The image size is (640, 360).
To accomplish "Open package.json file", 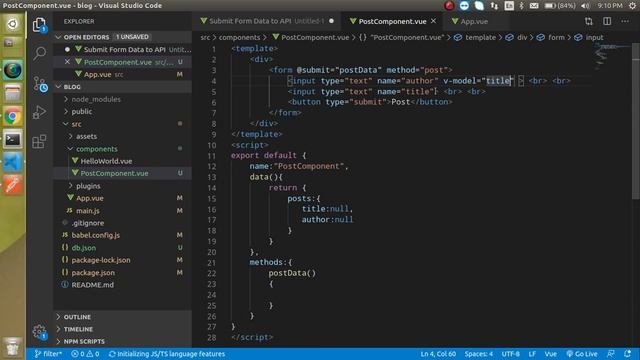I will 93,273.
